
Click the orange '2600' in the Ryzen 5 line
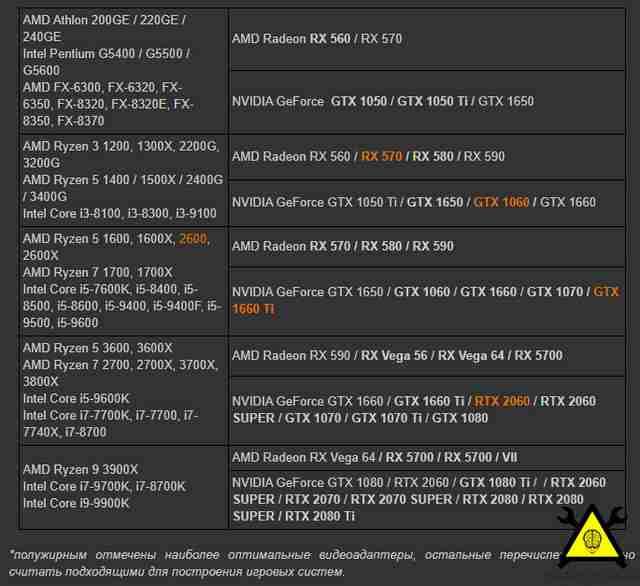pos(193,239)
